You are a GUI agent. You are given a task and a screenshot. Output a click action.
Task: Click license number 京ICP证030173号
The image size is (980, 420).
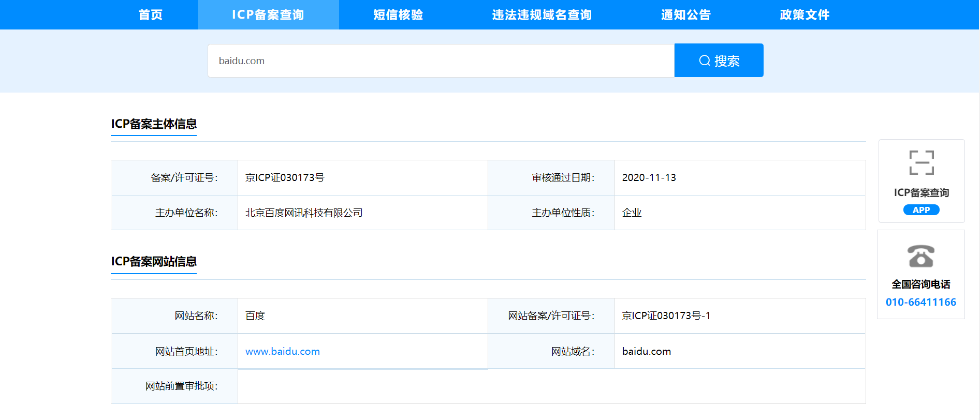tap(285, 177)
